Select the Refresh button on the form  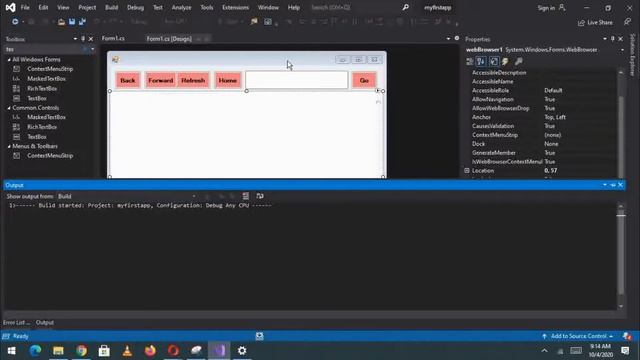(193, 80)
